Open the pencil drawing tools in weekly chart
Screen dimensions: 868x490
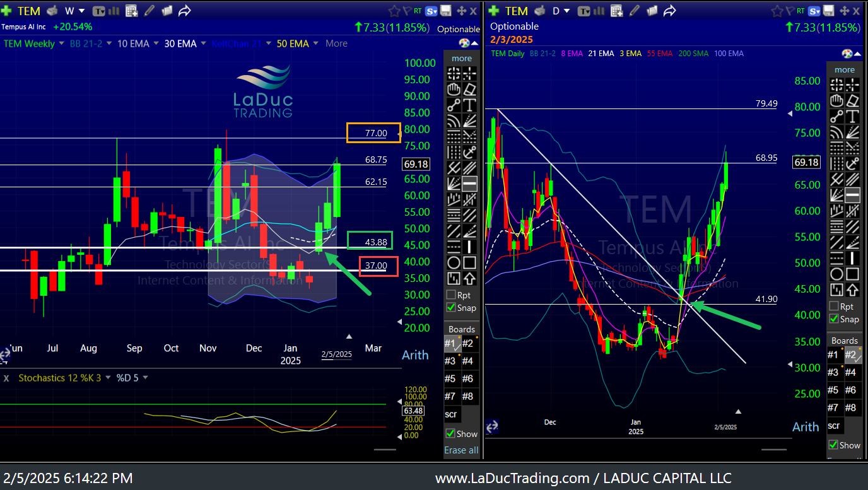[150, 11]
